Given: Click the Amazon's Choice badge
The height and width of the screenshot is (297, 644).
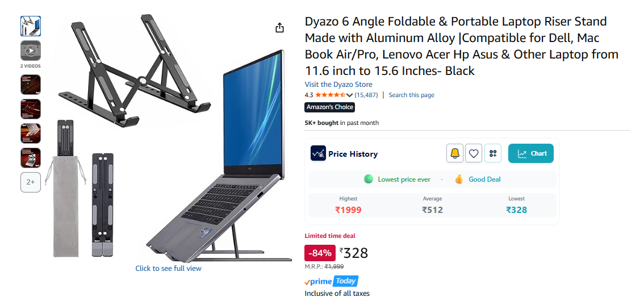Looking at the screenshot, I should tap(329, 107).
